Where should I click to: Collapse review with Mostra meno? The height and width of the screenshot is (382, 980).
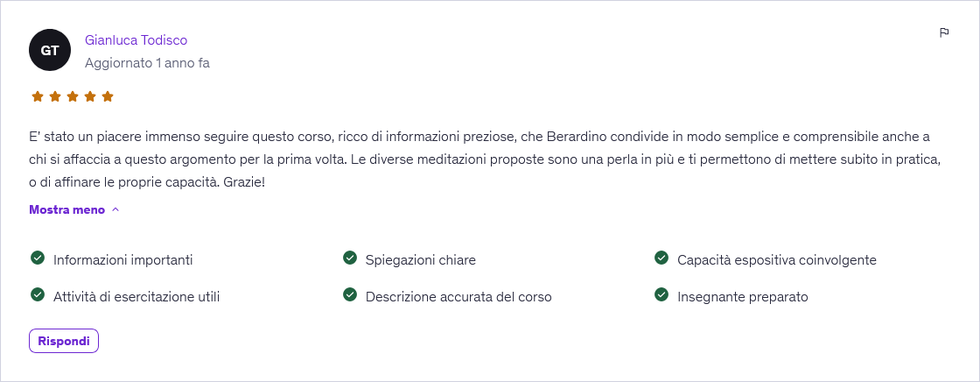pos(67,209)
